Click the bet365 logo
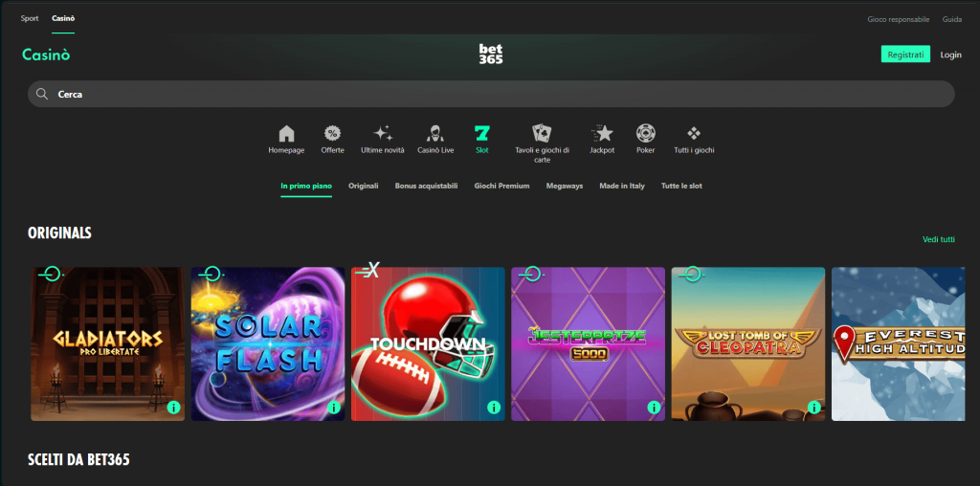 coord(491,54)
